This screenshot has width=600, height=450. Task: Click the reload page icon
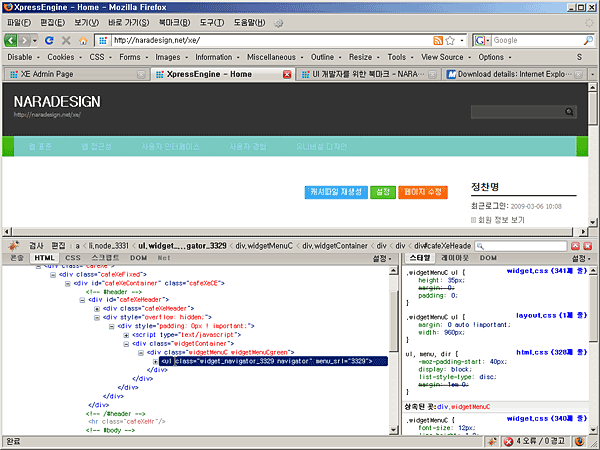(x=49, y=40)
